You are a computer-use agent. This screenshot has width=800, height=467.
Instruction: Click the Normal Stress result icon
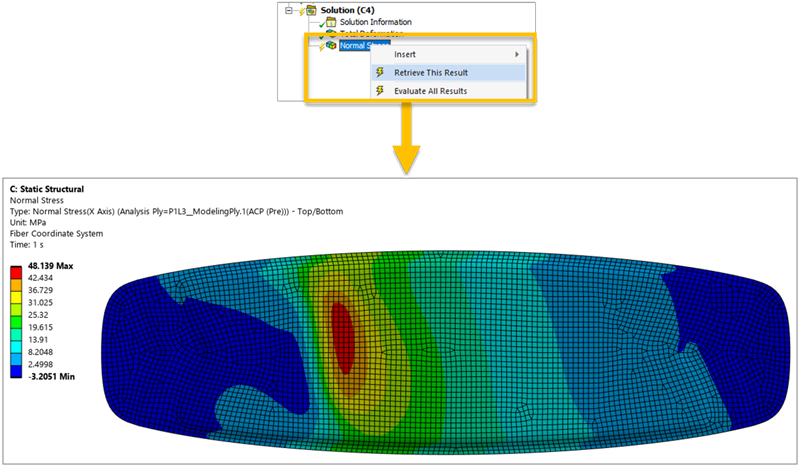tap(330, 46)
